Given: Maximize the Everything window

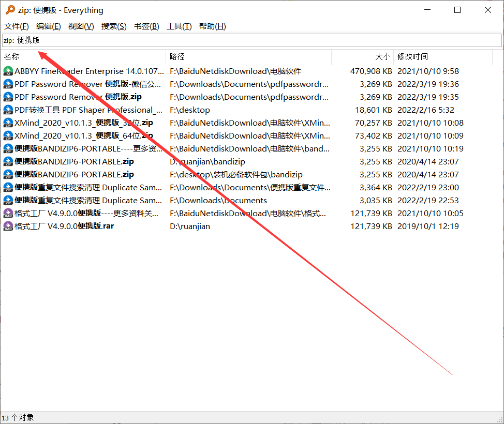Looking at the screenshot, I should click(x=457, y=10).
